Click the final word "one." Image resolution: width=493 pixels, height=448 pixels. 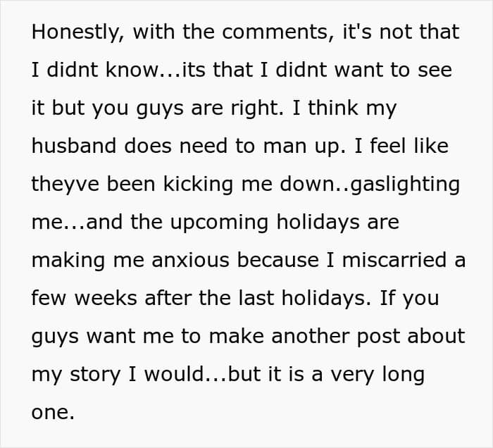tap(53, 413)
